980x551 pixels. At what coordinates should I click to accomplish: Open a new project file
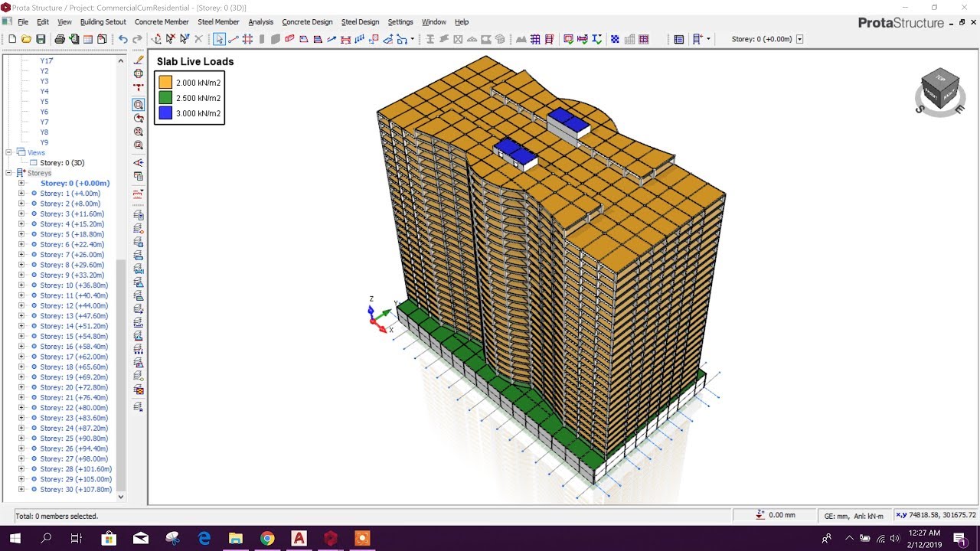[x=13, y=38]
